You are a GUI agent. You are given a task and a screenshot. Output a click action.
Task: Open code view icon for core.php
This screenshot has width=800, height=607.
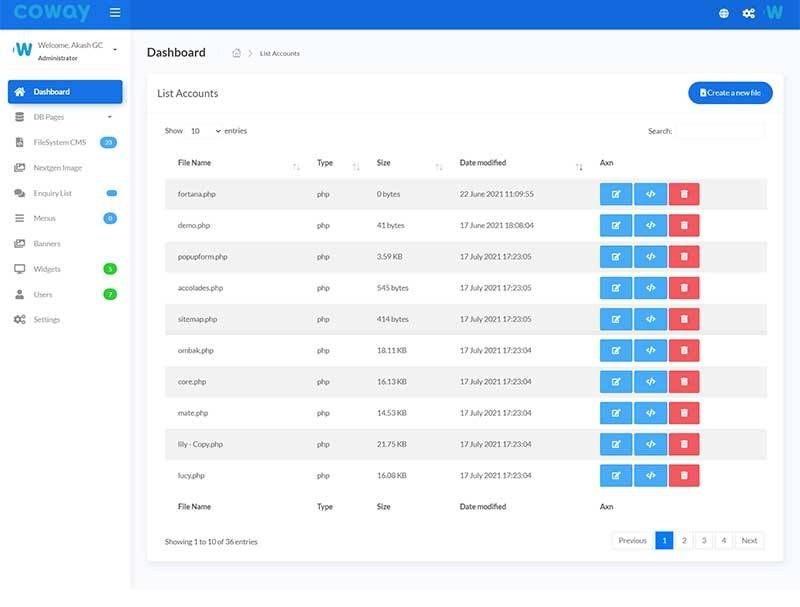tap(650, 381)
